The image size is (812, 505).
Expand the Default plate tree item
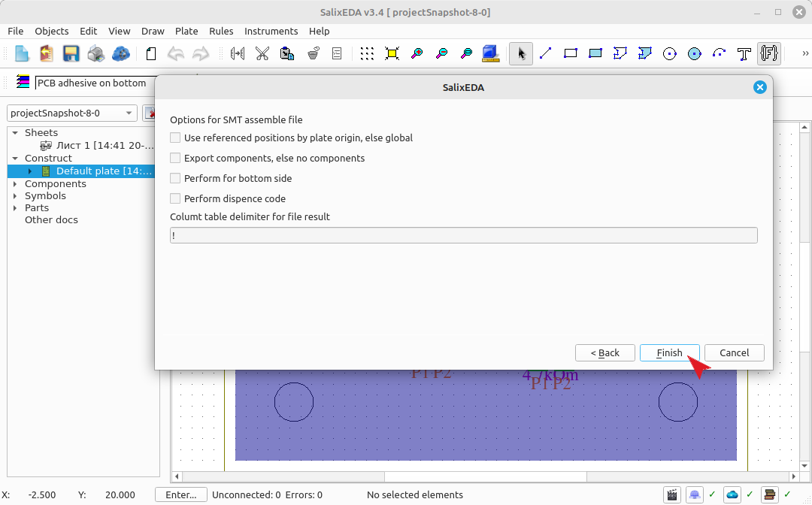[x=29, y=171]
